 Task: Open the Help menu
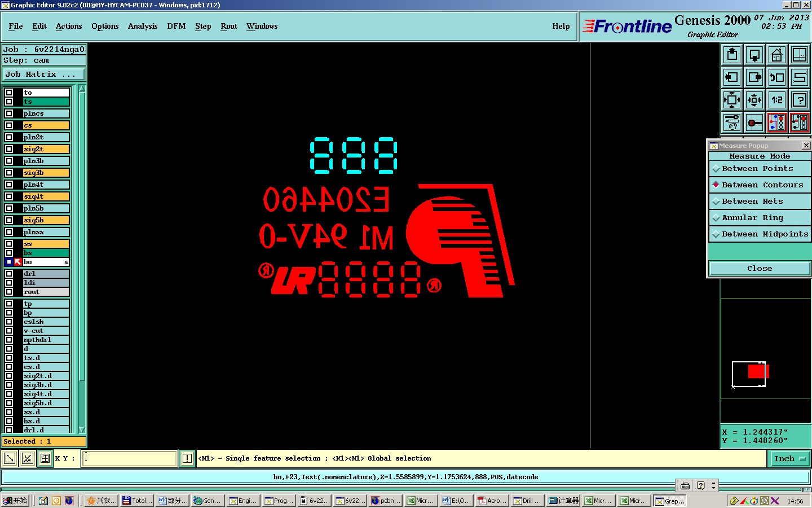pos(561,27)
